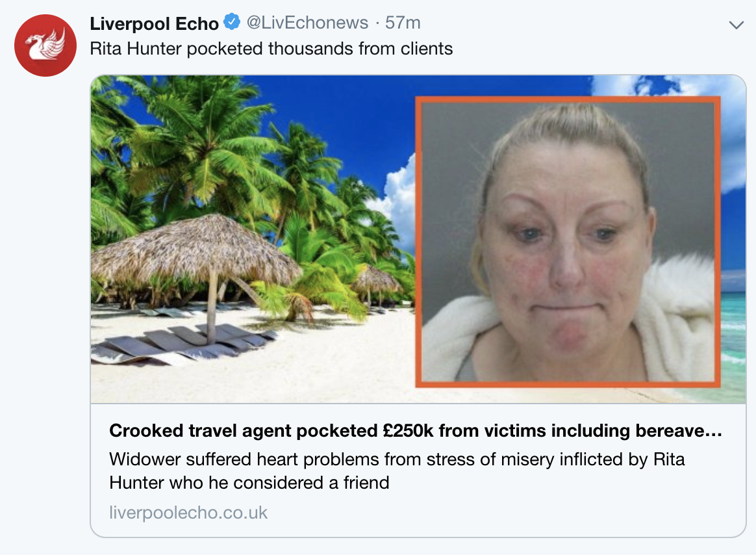Click the beach palm trees preview image

pyautogui.click(x=253, y=239)
